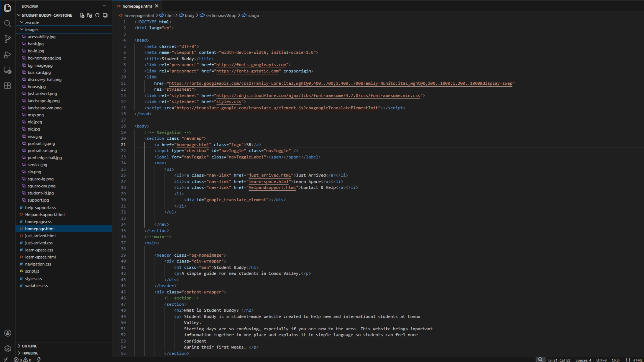The height and width of the screenshot is (362, 644).
Task: Open the Manage settings gear
Action: (x=8, y=348)
